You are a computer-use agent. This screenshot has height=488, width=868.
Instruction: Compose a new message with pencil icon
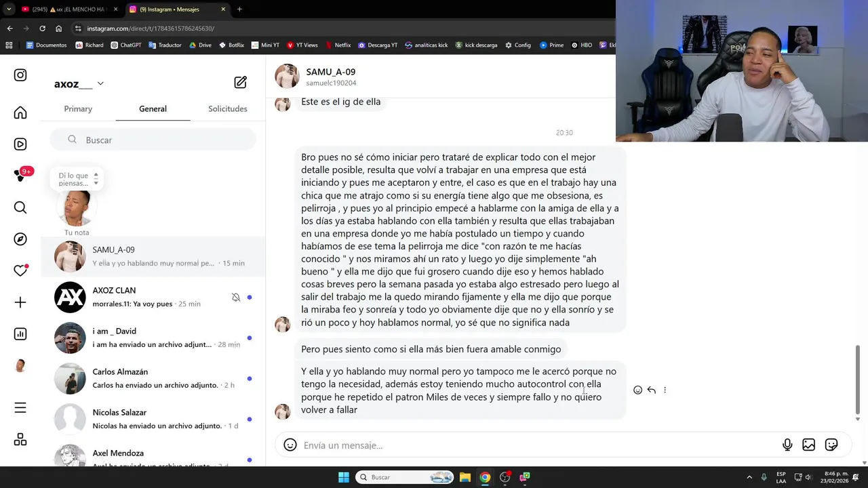tap(240, 83)
